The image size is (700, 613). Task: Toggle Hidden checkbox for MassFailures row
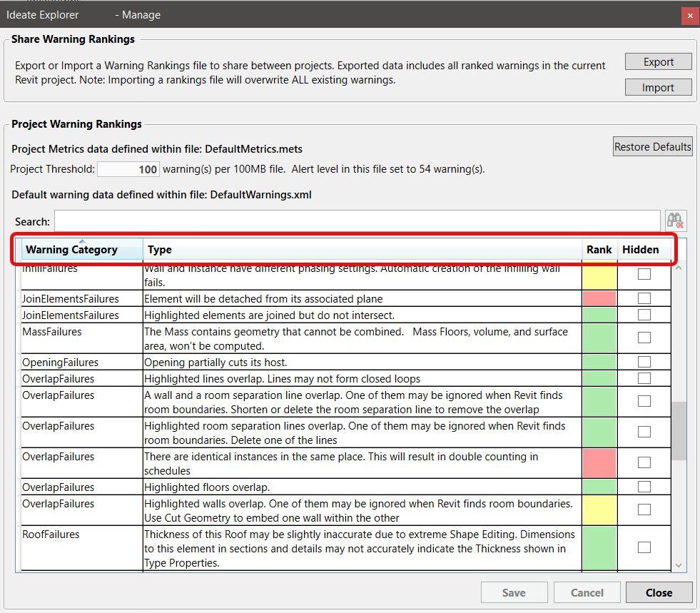pos(644,338)
